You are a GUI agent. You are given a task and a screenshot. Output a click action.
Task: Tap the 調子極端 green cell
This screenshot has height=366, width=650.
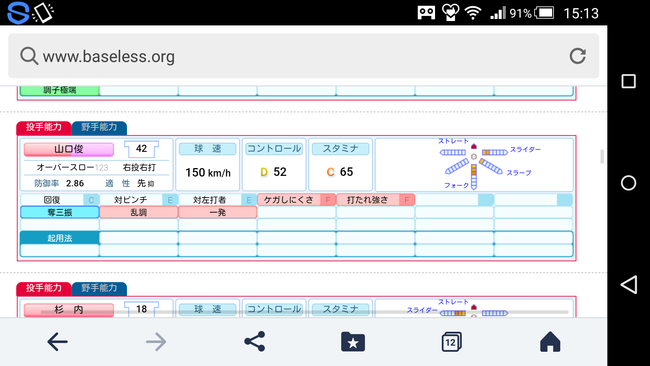point(60,90)
